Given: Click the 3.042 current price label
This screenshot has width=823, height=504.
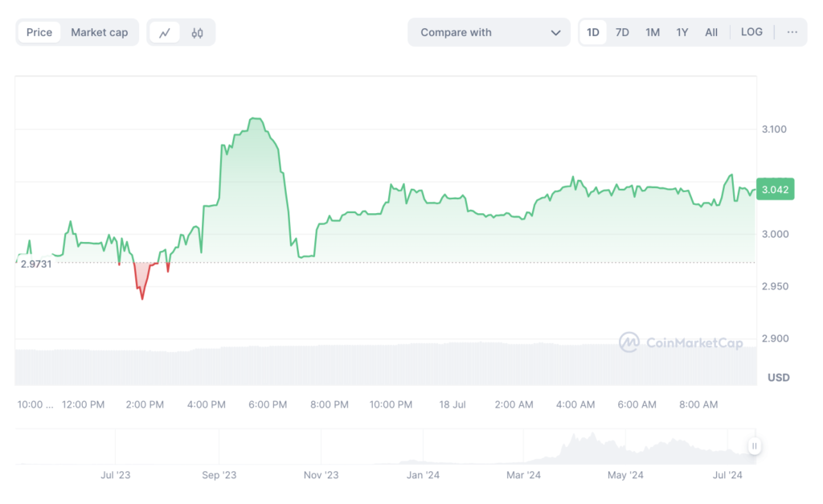Looking at the screenshot, I should (775, 190).
